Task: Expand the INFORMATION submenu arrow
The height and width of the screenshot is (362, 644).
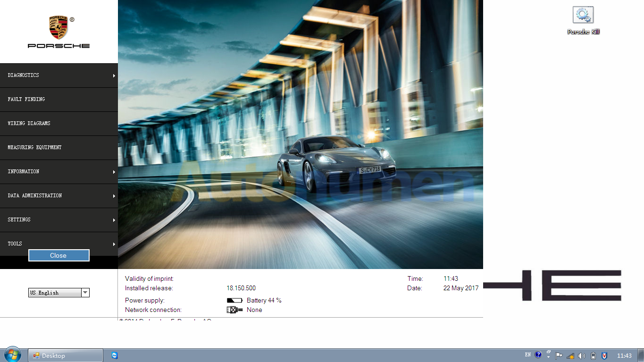Action: point(114,172)
